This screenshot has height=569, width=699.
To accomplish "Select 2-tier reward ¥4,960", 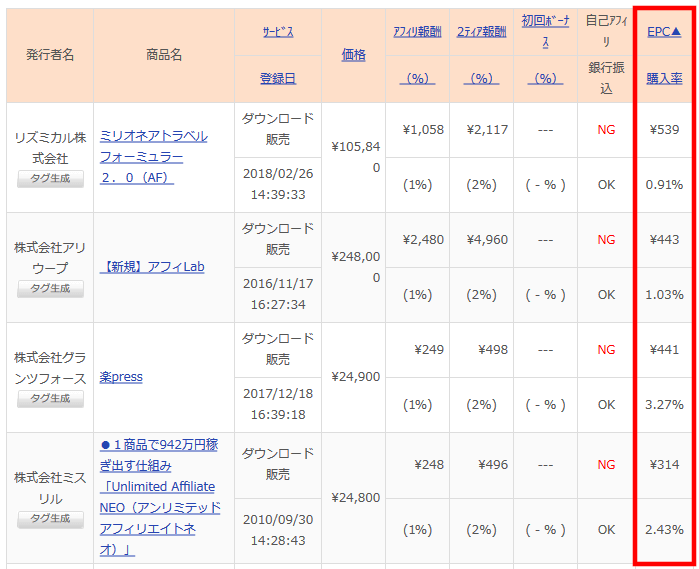I will (487, 240).
